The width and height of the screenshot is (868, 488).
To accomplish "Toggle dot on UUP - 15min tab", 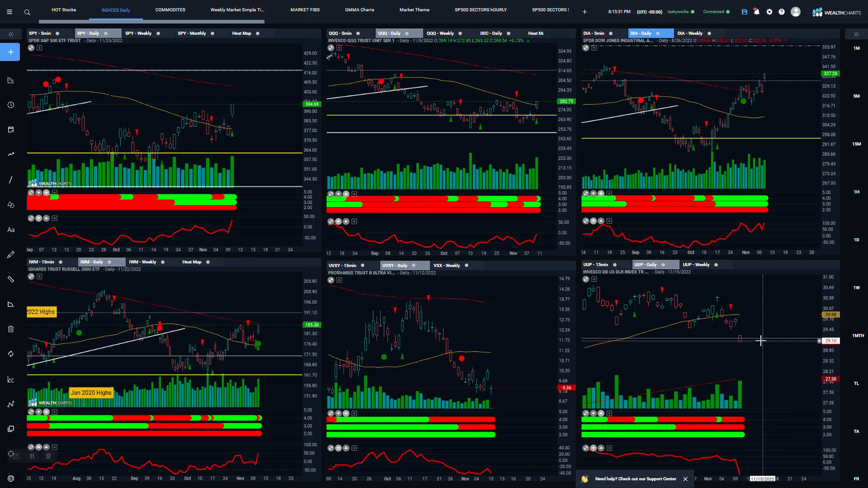I will [x=615, y=265].
